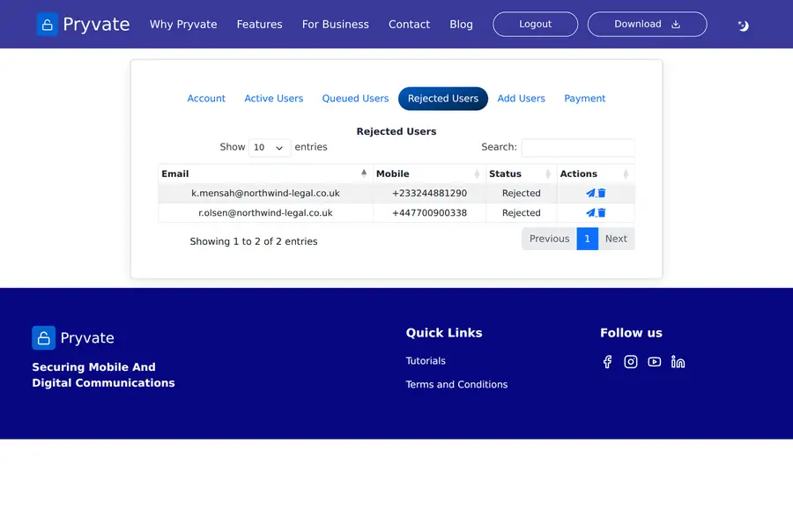793x532 pixels.
Task: Open Why Pryvate menu item
Action: coord(183,25)
